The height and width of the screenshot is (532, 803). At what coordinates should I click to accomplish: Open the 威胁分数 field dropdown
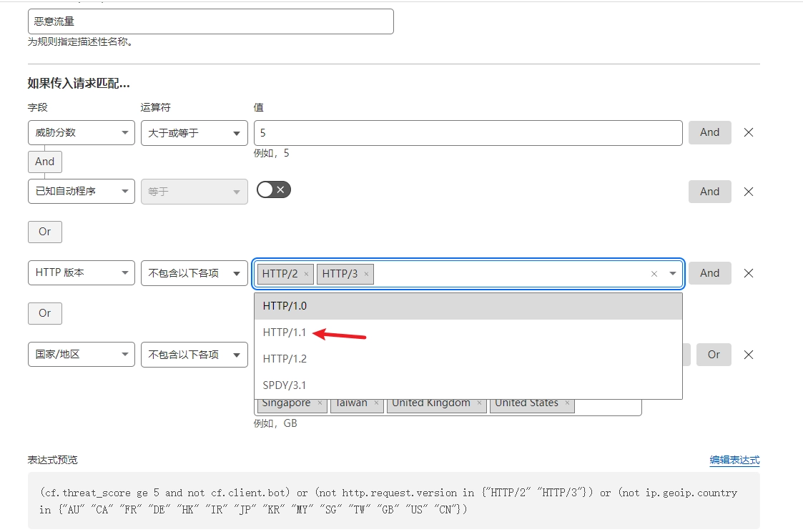[81, 133]
